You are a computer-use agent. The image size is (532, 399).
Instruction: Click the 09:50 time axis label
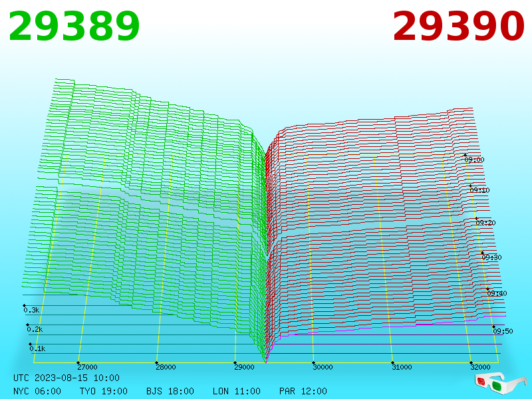tap(503, 331)
